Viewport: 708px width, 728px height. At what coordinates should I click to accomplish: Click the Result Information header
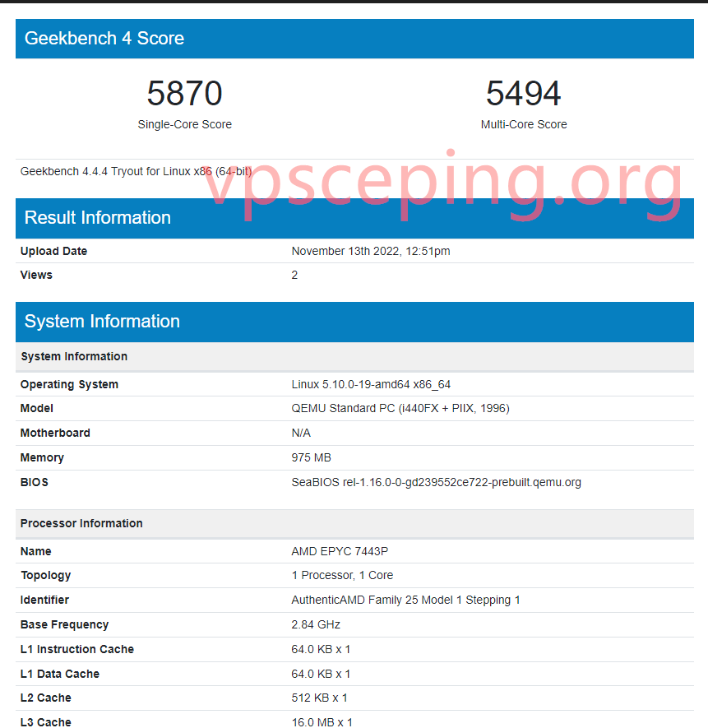point(354,218)
